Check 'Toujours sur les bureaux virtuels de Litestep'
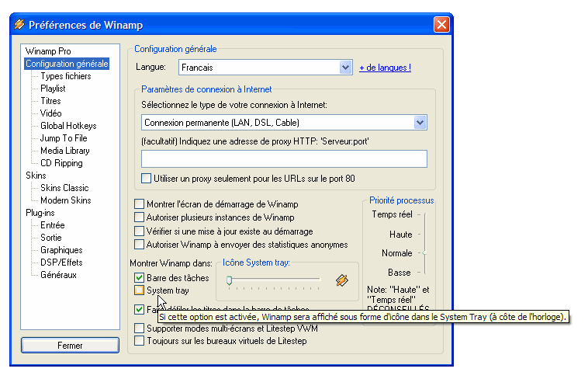 tap(139, 341)
